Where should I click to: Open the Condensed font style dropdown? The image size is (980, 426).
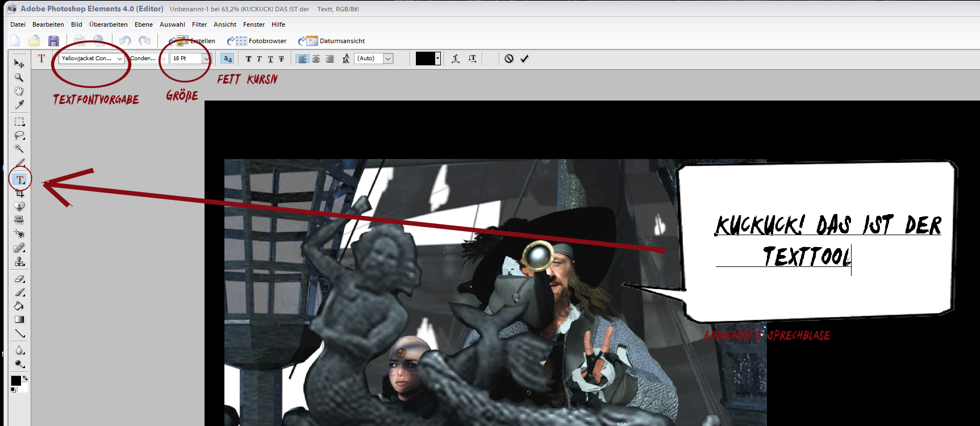pyautogui.click(x=164, y=59)
